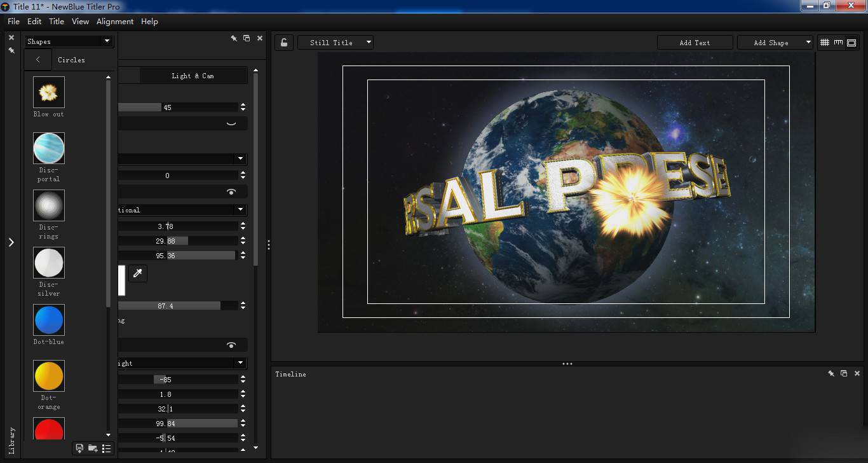Switch library to list view icon
Viewport: 868px width, 463px height.
(x=106, y=448)
